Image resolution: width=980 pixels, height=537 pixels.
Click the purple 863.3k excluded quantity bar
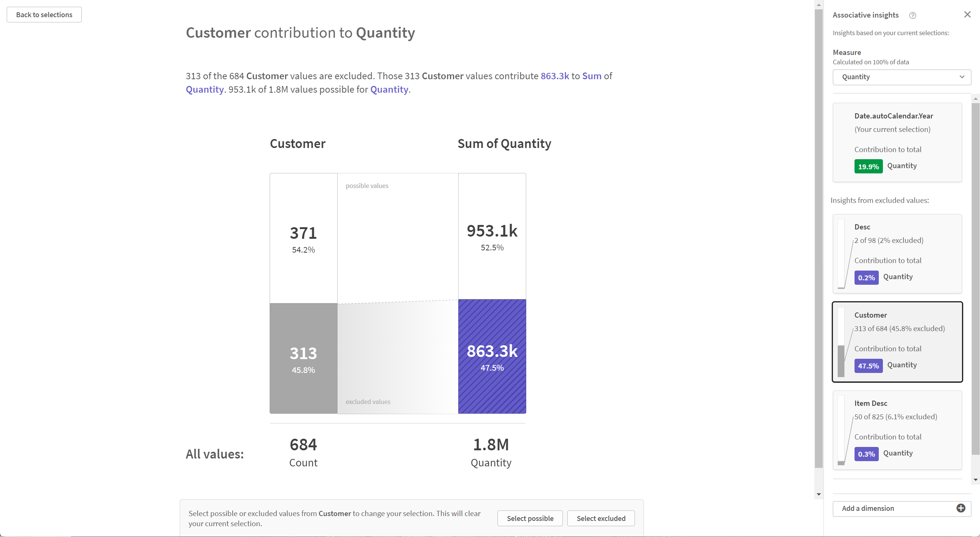492,356
